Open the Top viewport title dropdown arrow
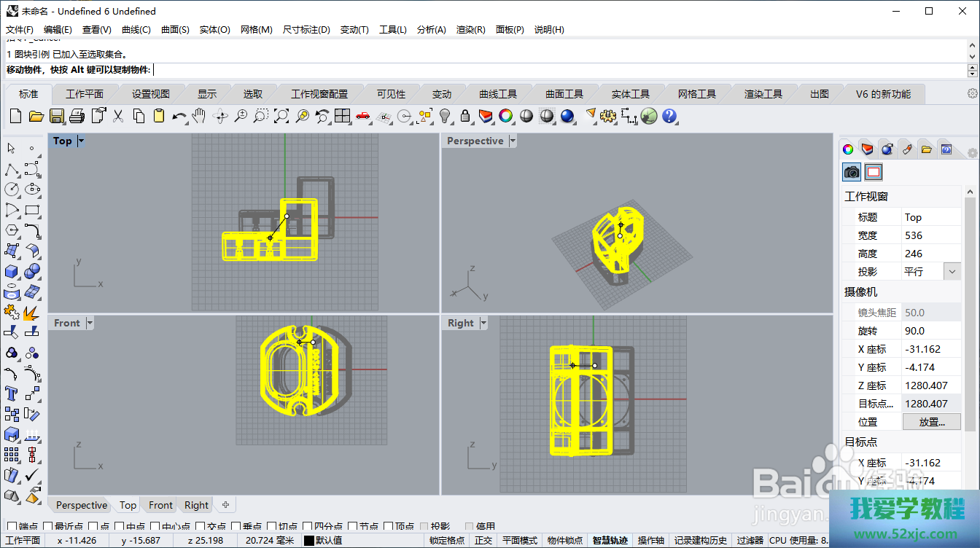Image resolution: width=980 pixels, height=548 pixels. (81, 141)
